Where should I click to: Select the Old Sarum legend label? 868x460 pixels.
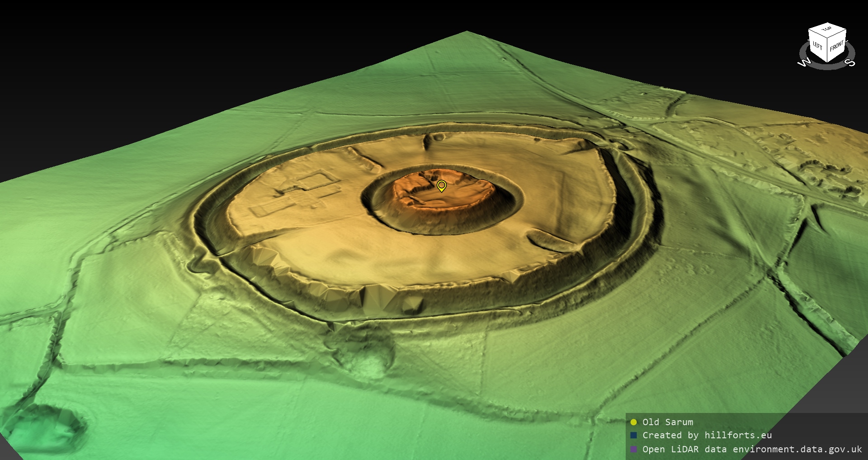[668, 422]
